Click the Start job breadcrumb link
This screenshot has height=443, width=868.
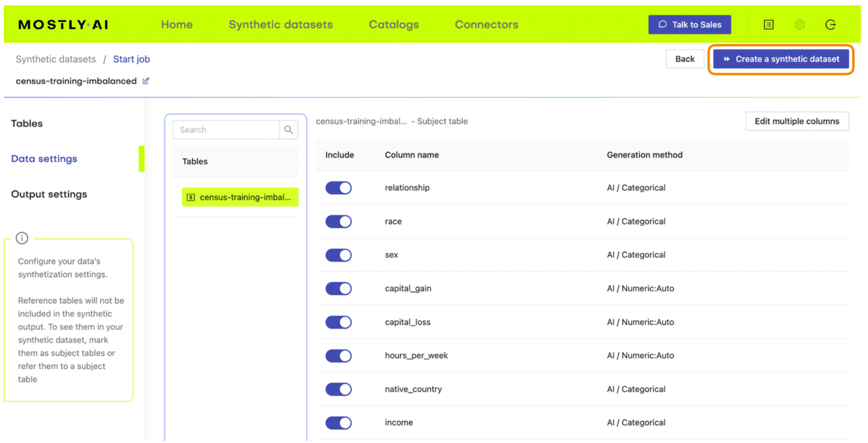131,59
